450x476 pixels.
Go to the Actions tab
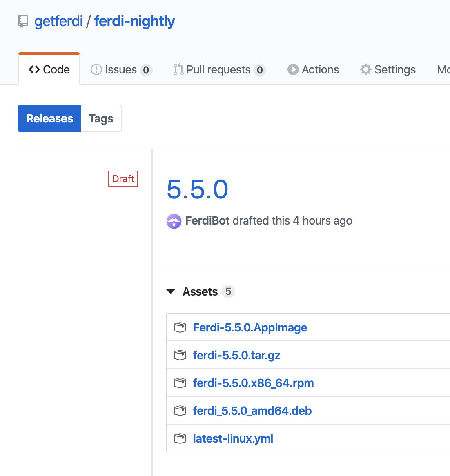click(x=313, y=69)
